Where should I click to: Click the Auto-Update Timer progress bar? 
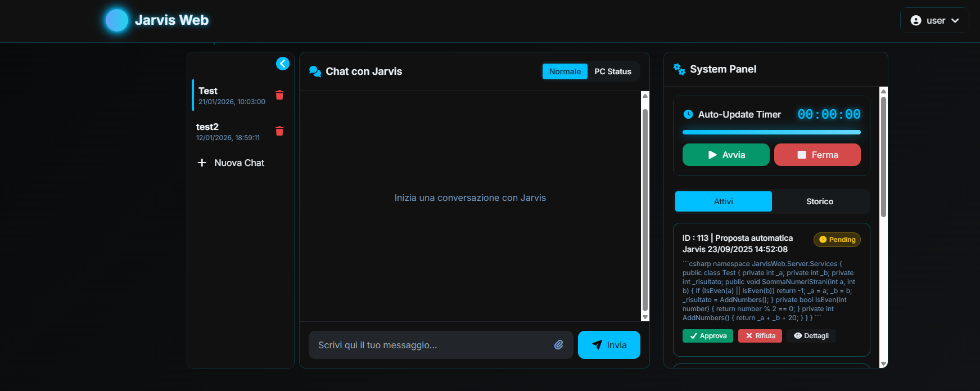point(771,132)
